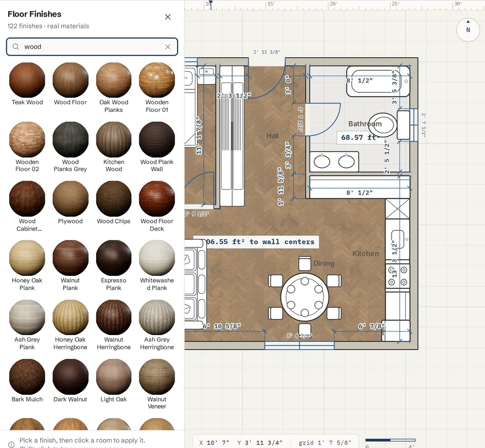Select the kitchen stove cooktop
485x448 pixels.
[x=398, y=276]
